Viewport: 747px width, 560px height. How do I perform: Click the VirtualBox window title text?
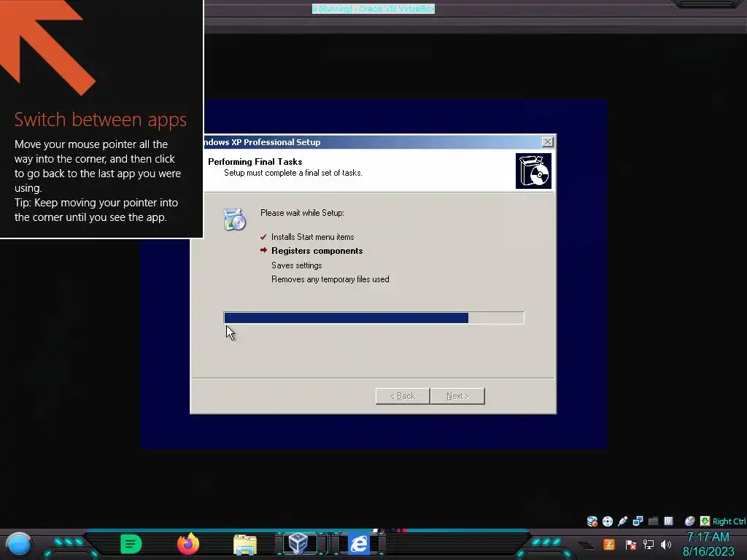(373, 9)
